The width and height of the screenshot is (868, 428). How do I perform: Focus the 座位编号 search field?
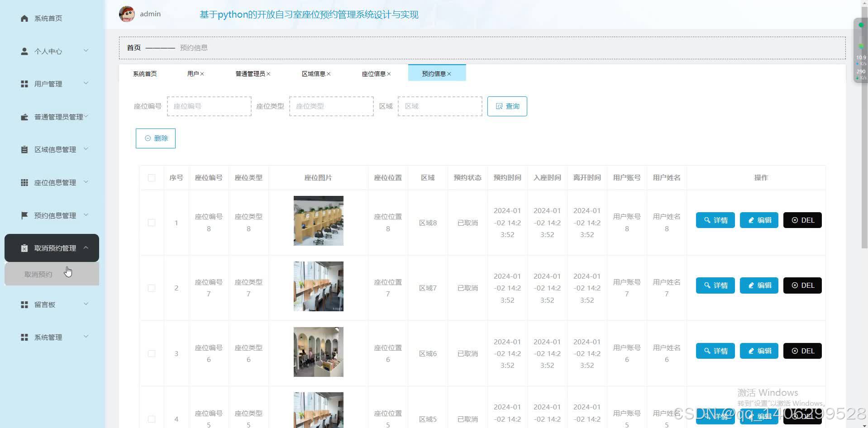click(x=209, y=106)
